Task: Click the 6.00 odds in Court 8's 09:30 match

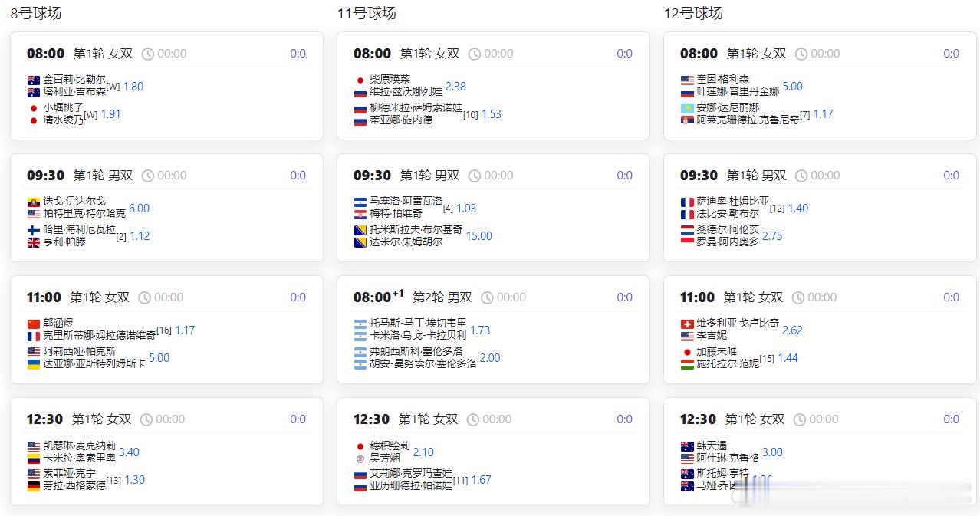Action: tap(139, 209)
